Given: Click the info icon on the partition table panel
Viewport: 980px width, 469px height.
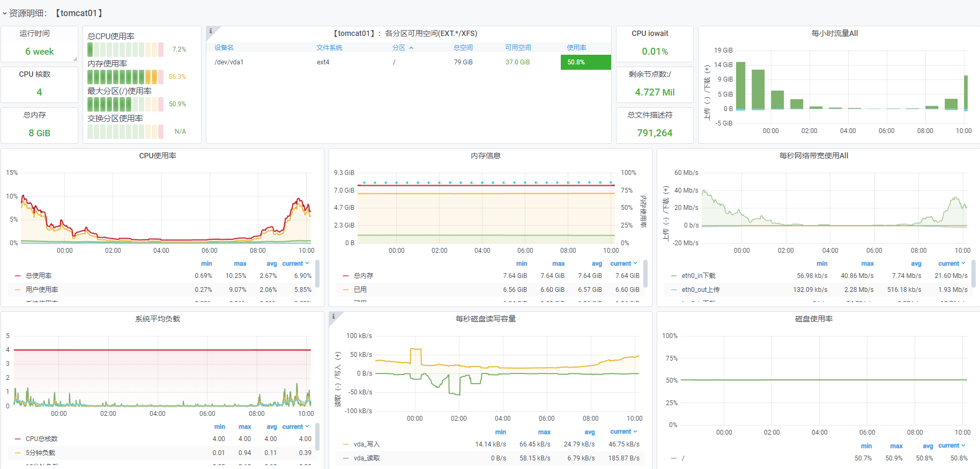Looking at the screenshot, I should tap(211, 31).
